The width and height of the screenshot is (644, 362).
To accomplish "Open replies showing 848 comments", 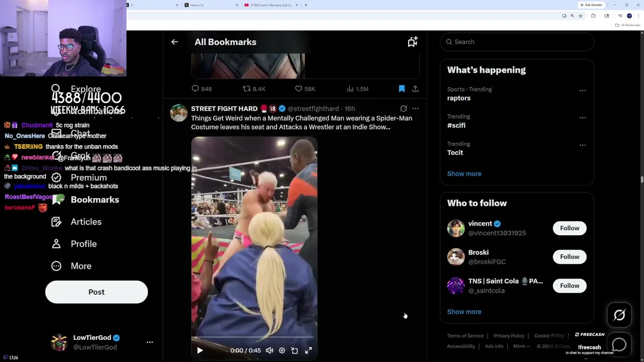I will (x=201, y=88).
